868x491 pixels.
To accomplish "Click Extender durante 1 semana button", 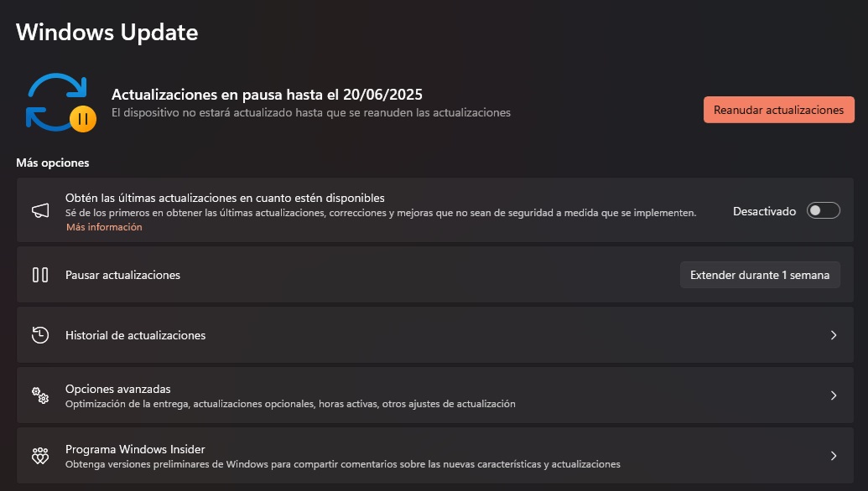I will tap(760, 275).
